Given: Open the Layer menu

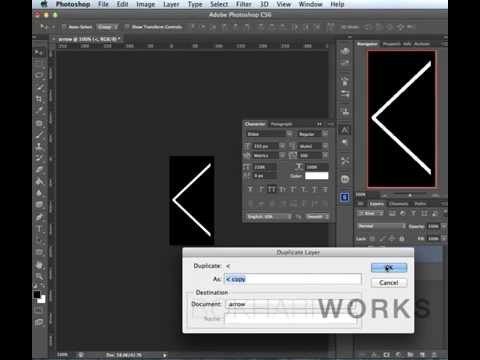Looking at the screenshot, I should (x=171, y=4).
